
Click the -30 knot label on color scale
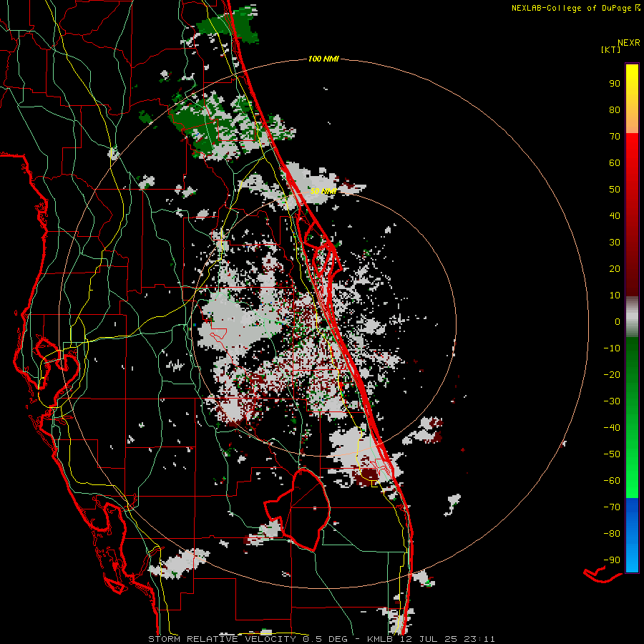(612, 401)
